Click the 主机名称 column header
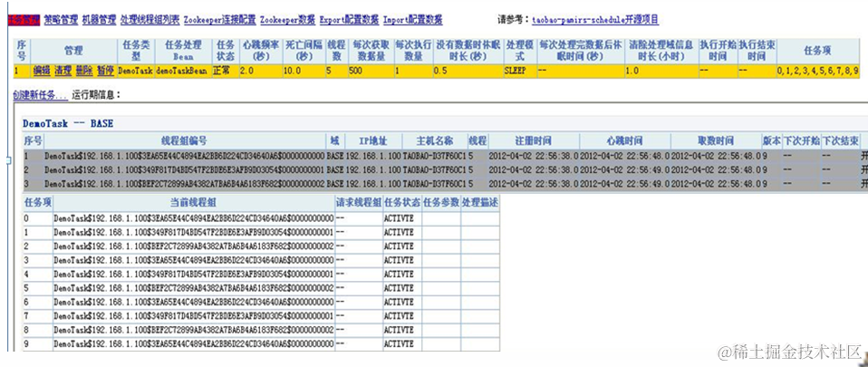The image size is (868, 367). click(435, 140)
